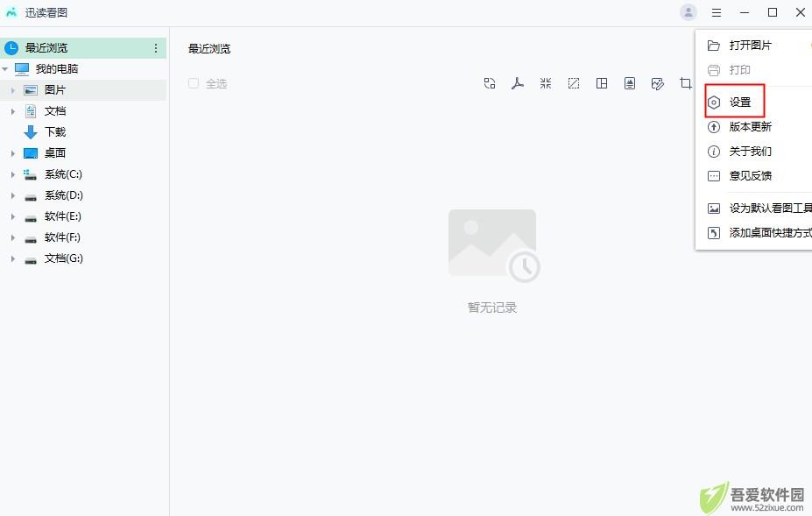
Task: Expand the 文档(G:) drive arrow
Action: (13, 258)
